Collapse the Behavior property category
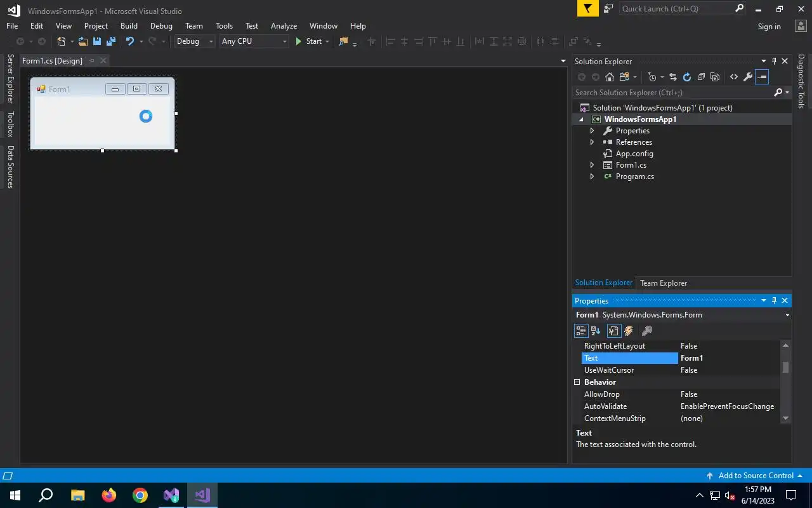 click(x=577, y=382)
